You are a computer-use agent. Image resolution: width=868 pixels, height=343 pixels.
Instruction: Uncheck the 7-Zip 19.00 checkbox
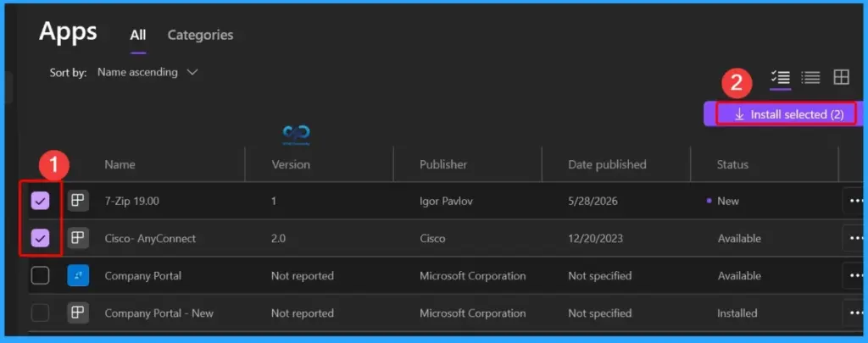point(40,202)
